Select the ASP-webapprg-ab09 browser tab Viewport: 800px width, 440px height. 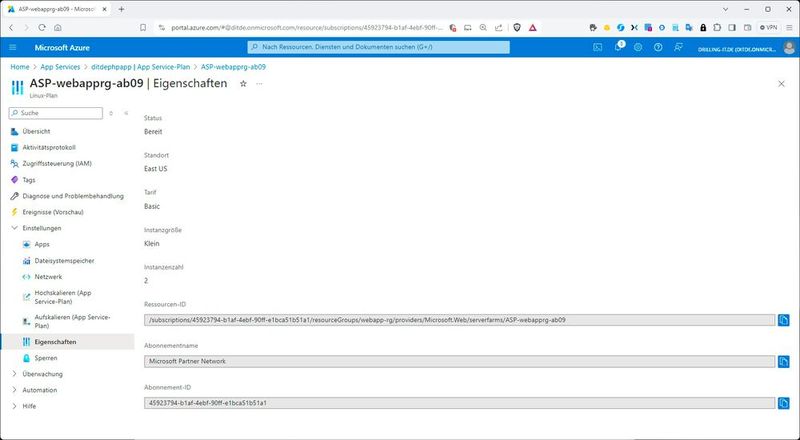(56, 9)
